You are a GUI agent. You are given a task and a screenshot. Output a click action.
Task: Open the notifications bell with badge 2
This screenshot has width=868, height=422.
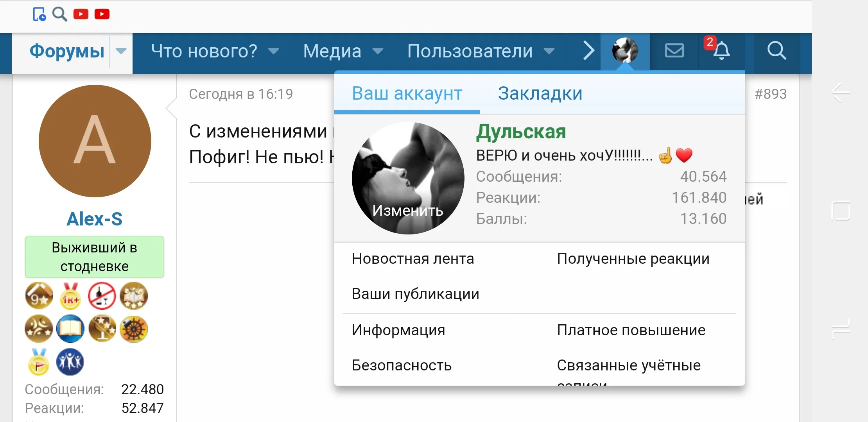[722, 51]
